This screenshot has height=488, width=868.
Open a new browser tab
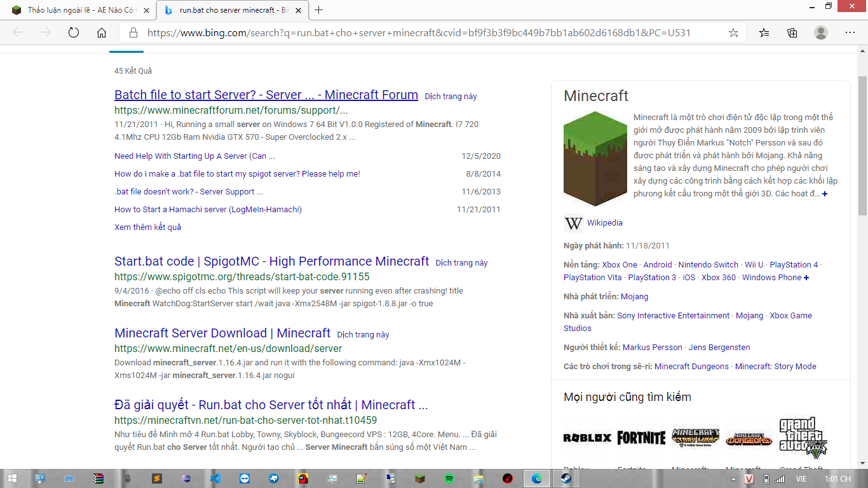pyautogui.click(x=319, y=10)
